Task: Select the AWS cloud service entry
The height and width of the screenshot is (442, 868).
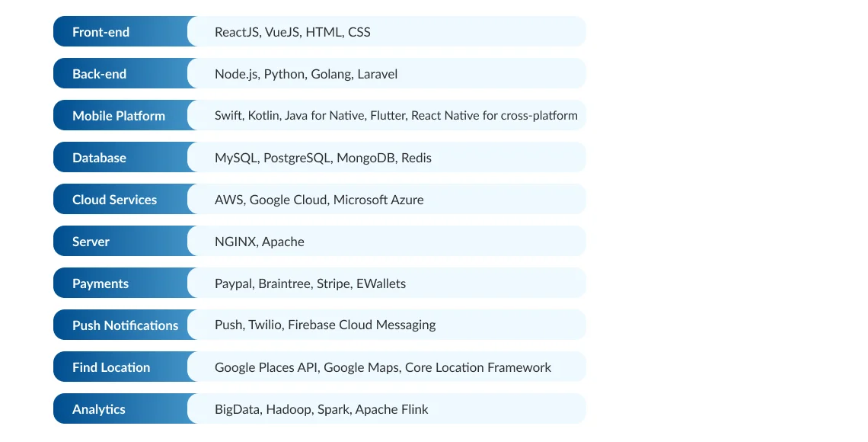Action: (x=228, y=199)
